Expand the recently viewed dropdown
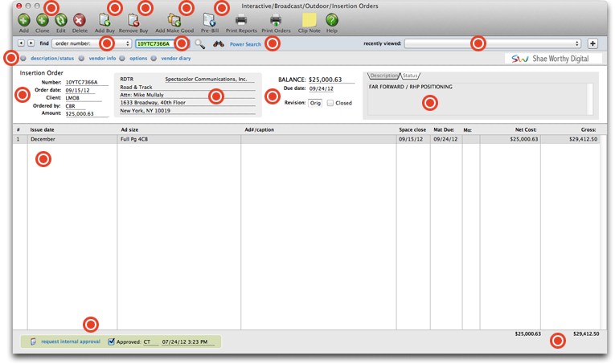The image size is (615, 364). pos(492,43)
